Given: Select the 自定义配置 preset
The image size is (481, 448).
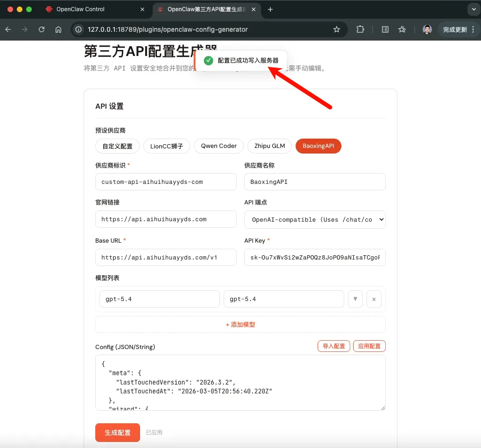Looking at the screenshot, I should [118, 146].
